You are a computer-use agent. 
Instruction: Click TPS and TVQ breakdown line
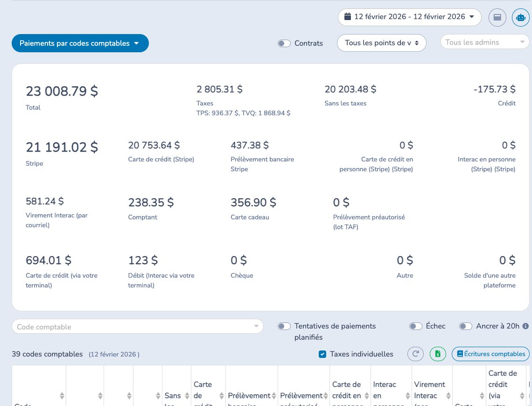(x=243, y=113)
